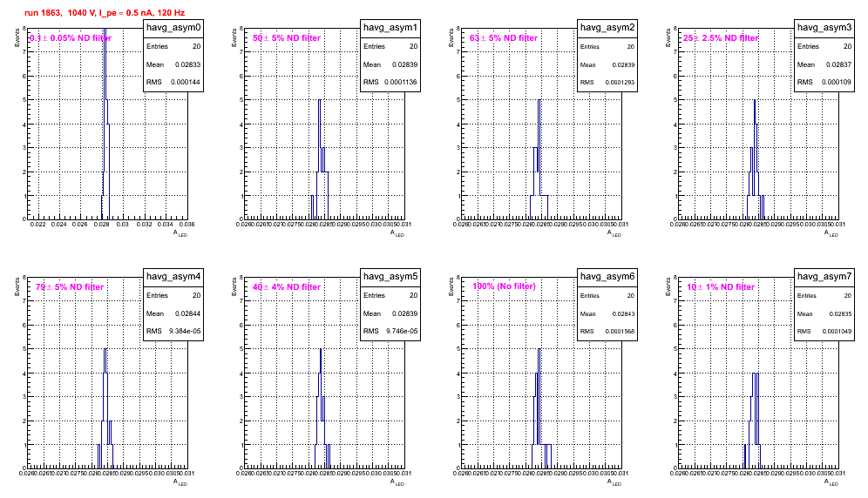Viewport: 868px width, 498px height.
Task: Click the Events y-axis title of havg_asym0 plot
Action: (17, 37)
